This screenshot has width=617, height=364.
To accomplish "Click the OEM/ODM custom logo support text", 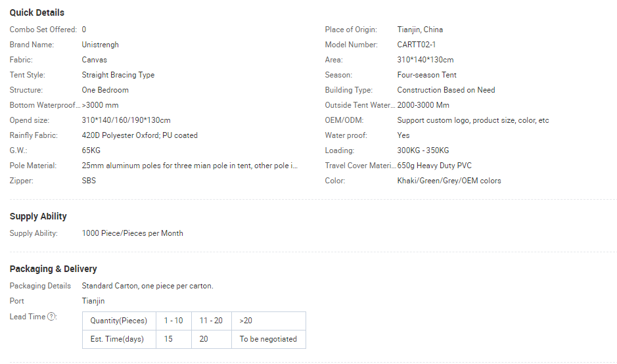I will [x=472, y=120].
